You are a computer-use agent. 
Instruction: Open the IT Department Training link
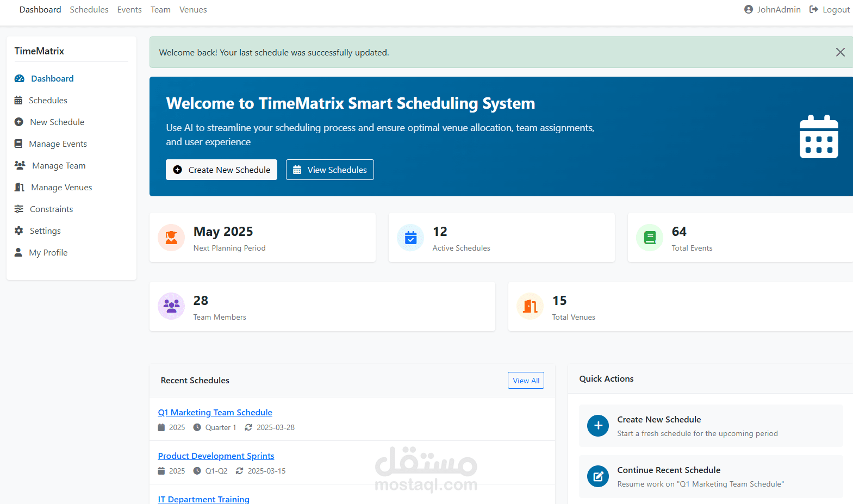coord(203,499)
